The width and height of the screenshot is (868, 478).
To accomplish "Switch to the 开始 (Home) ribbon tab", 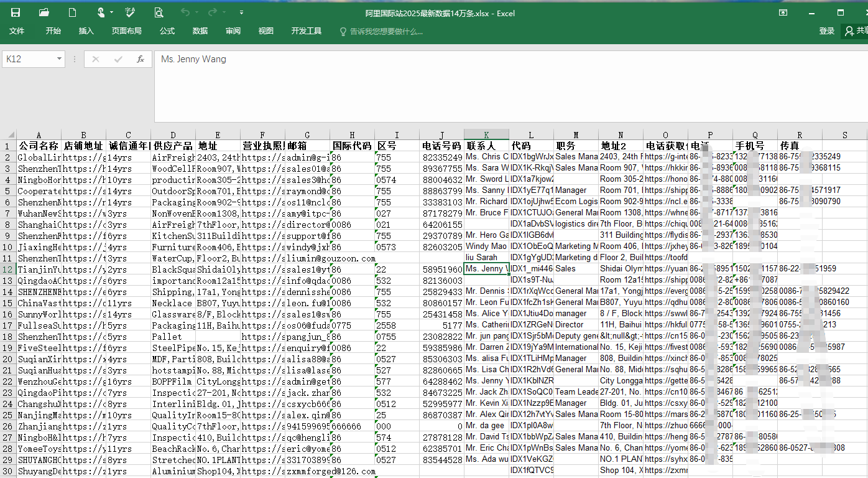I will [x=53, y=31].
